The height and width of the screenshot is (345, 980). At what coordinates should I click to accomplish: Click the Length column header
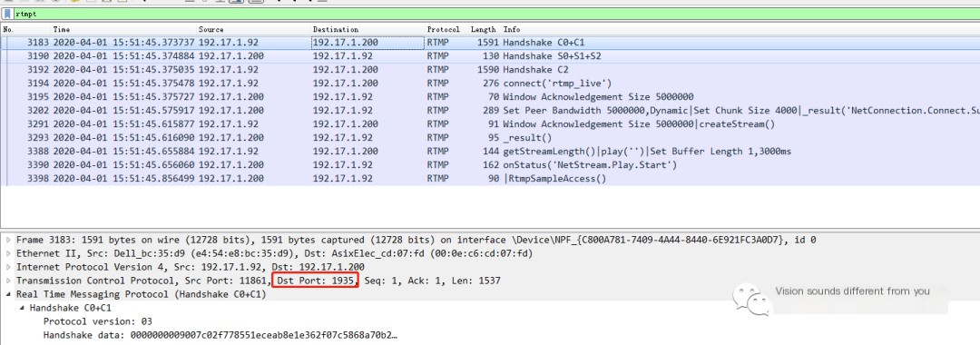click(x=483, y=29)
